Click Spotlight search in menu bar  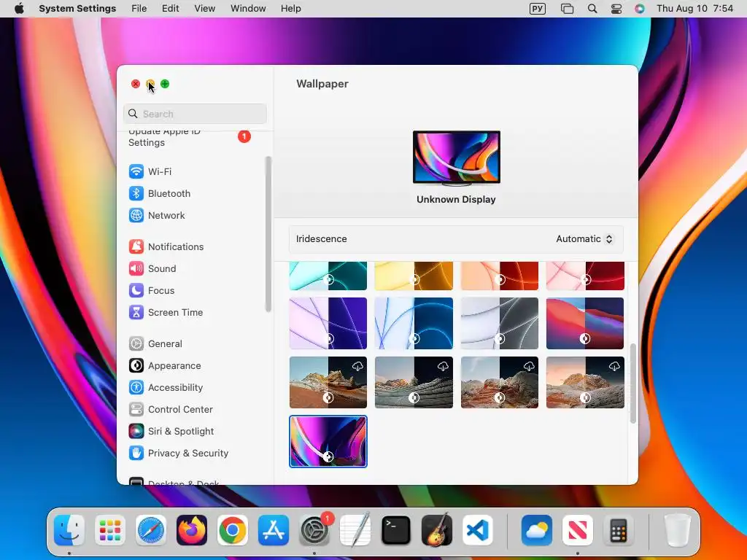coord(592,9)
